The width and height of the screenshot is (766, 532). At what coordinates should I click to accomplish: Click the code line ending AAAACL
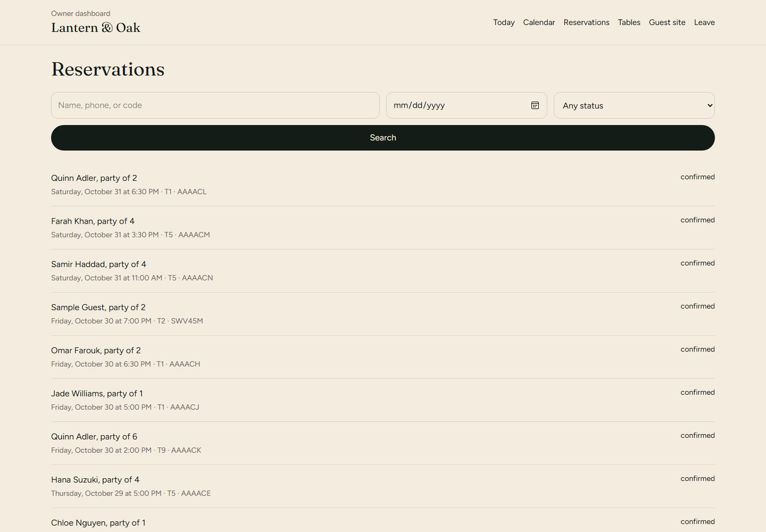coord(129,192)
